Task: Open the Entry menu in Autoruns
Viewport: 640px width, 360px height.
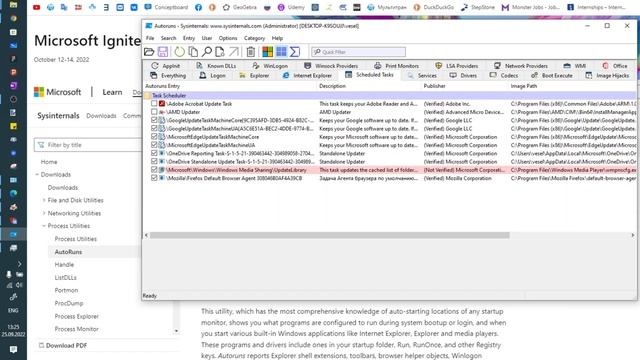Action: (189, 38)
